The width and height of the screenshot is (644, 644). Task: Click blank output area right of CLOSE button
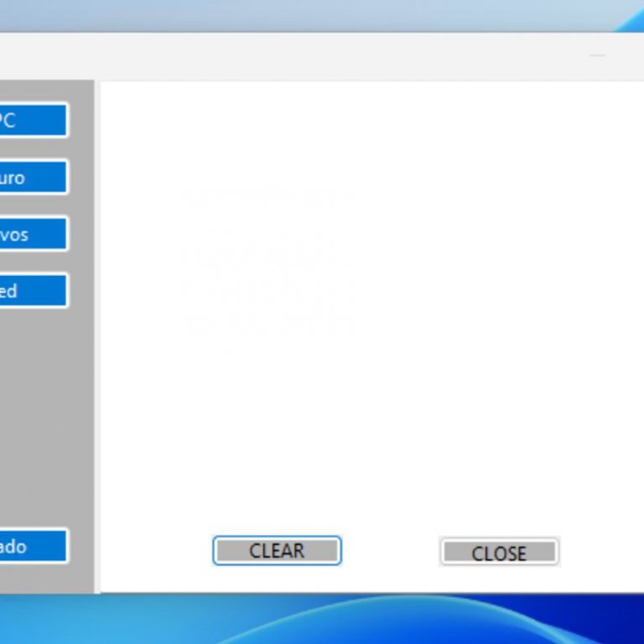pos(600,552)
